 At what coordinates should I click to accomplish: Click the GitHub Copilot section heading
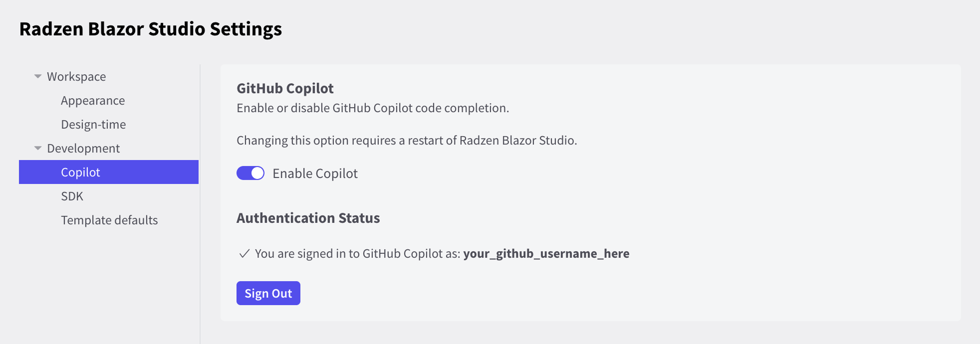tap(285, 89)
